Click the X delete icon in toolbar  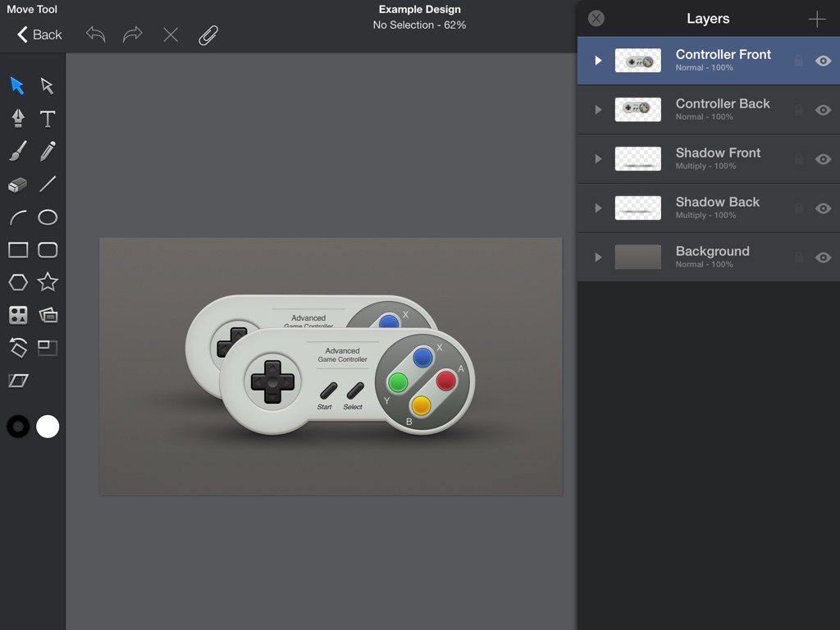coord(171,35)
